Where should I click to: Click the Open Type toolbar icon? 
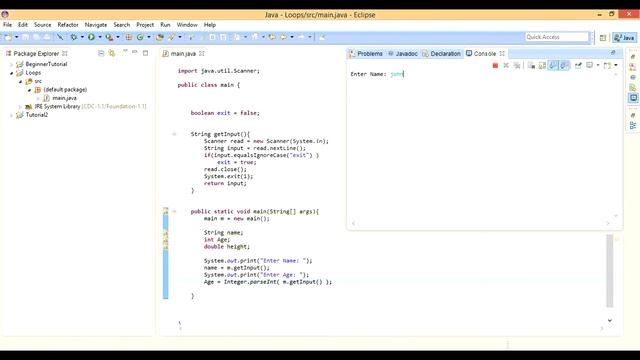(x=160, y=37)
